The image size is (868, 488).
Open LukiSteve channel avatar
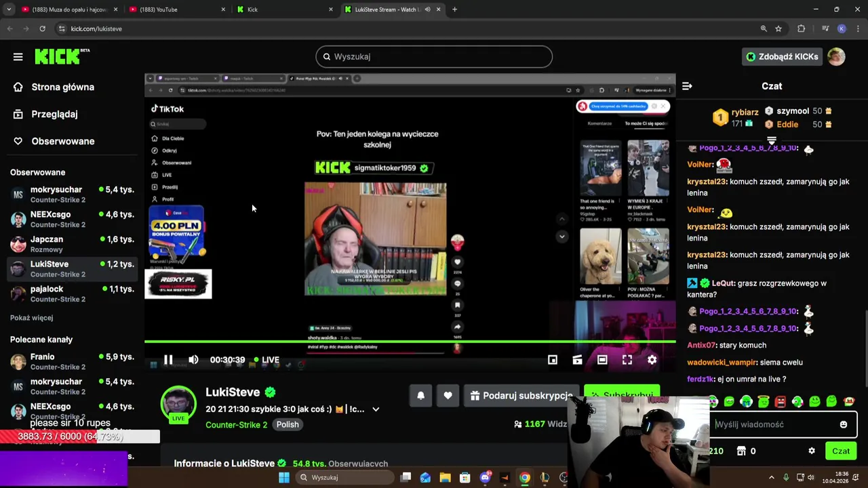(178, 405)
